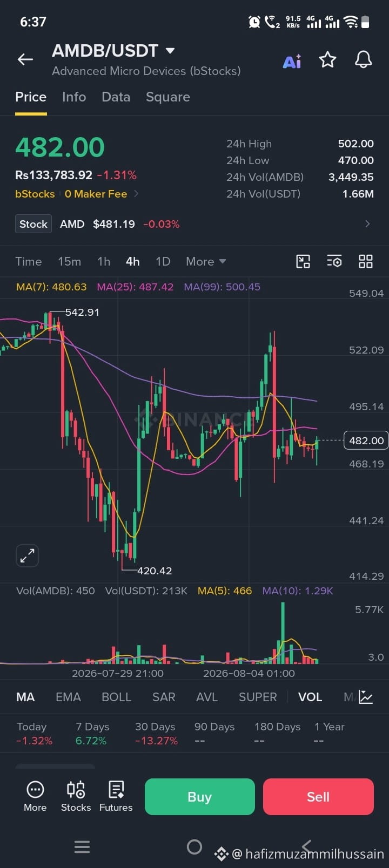Open the grid layout icon
This screenshot has height=868, width=389.
(x=366, y=262)
